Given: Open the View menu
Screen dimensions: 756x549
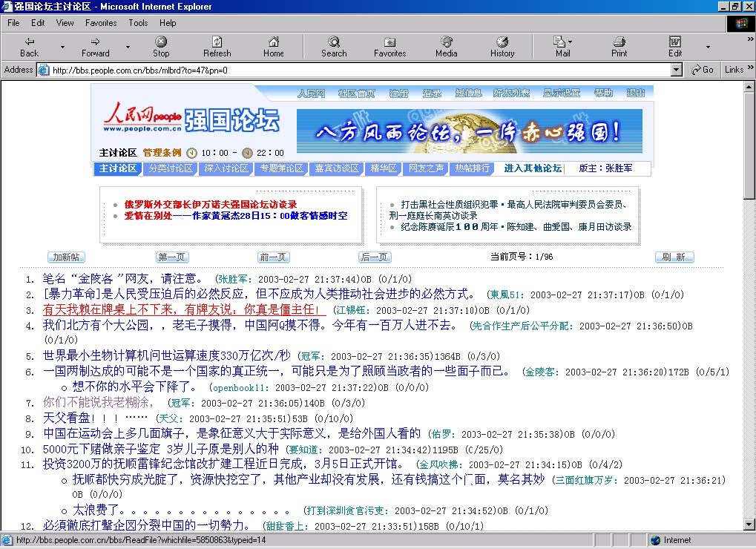Looking at the screenshot, I should tap(65, 23).
